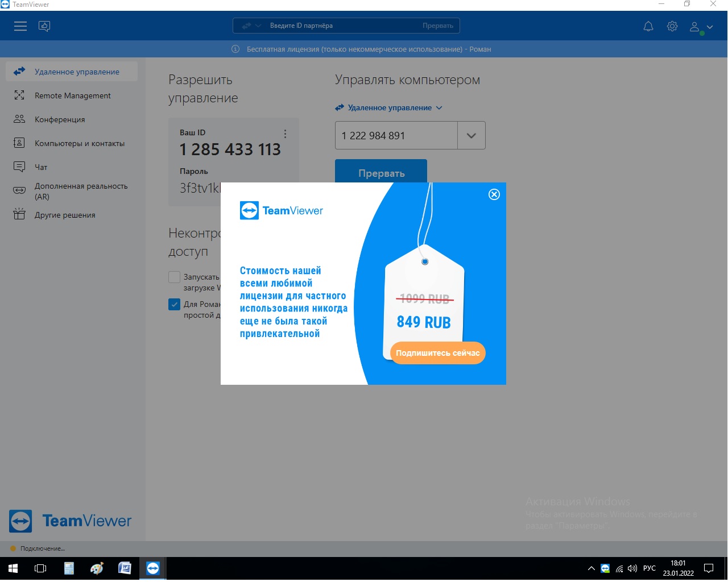
Task: Click the feedback/comment icon in header
Action: [44, 26]
